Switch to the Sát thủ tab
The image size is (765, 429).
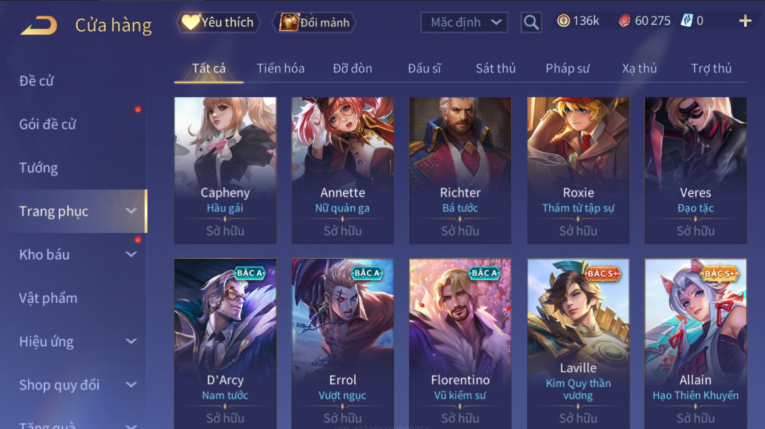click(495, 68)
